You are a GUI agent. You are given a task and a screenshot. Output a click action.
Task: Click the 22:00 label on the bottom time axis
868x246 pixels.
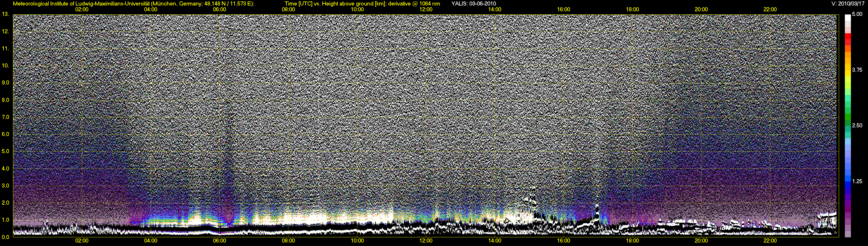pyautogui.click(x=770, y=241)
